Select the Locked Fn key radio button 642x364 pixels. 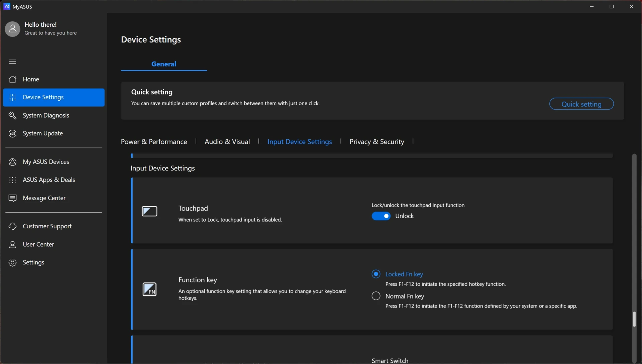pos(376,274)
